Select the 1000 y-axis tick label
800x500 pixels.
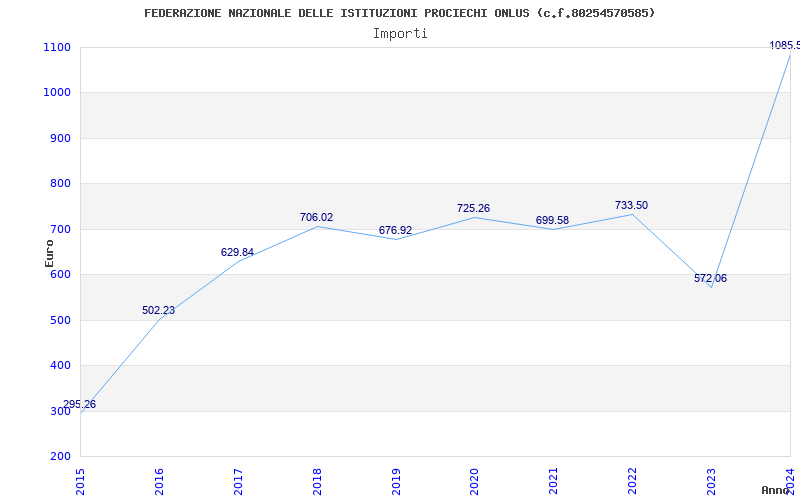[57, 93]
